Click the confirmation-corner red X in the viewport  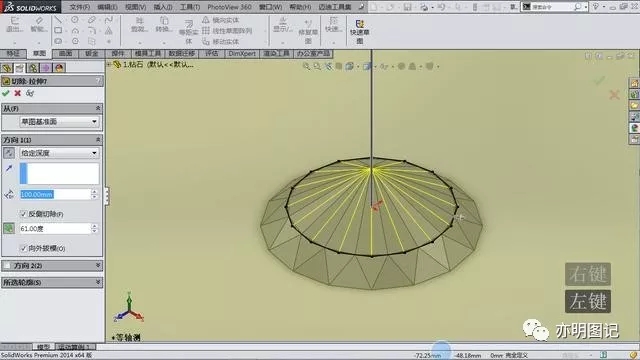(614, 95)
